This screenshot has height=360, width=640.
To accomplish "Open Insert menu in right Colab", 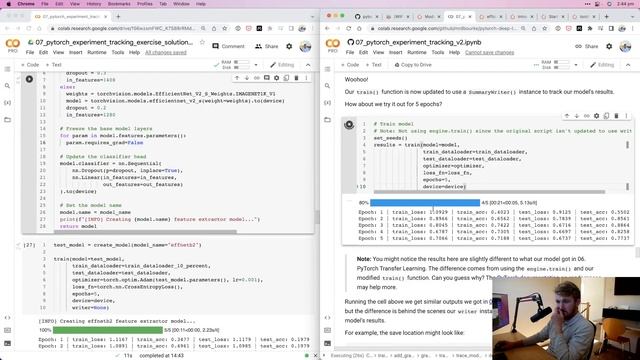I will click(396, 52).
